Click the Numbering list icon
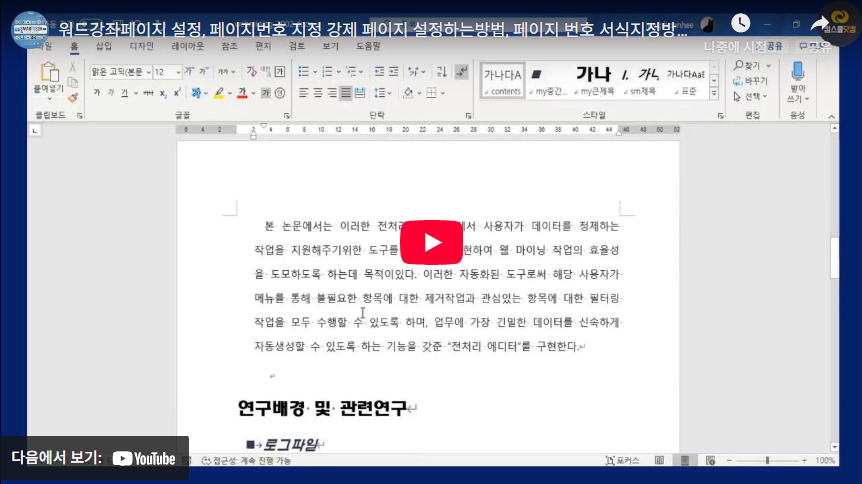Screen dimensions: 862x484 click(x=327, y=72)
